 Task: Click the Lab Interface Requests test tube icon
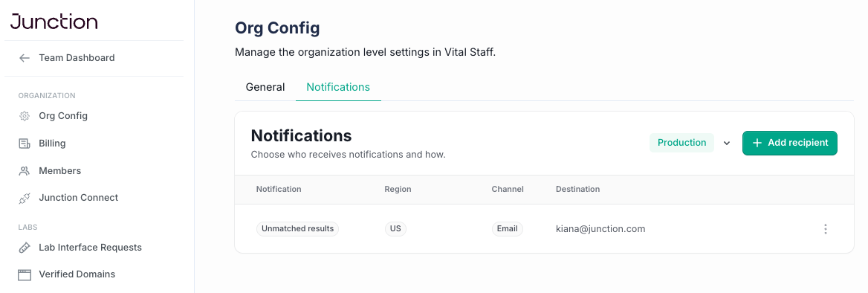click(x=25, y=248)
